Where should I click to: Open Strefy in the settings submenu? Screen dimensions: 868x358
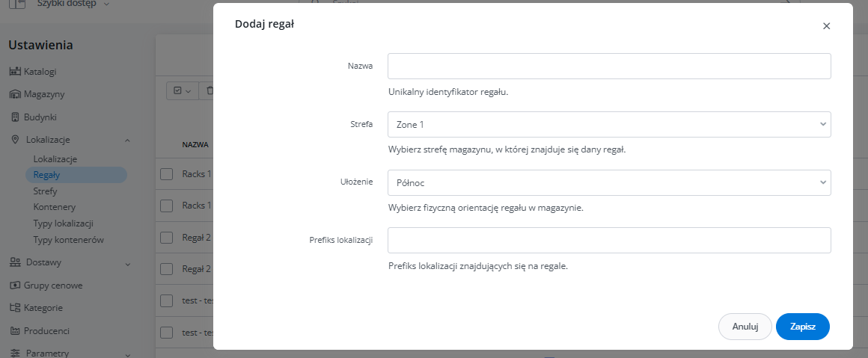[45, 191]
